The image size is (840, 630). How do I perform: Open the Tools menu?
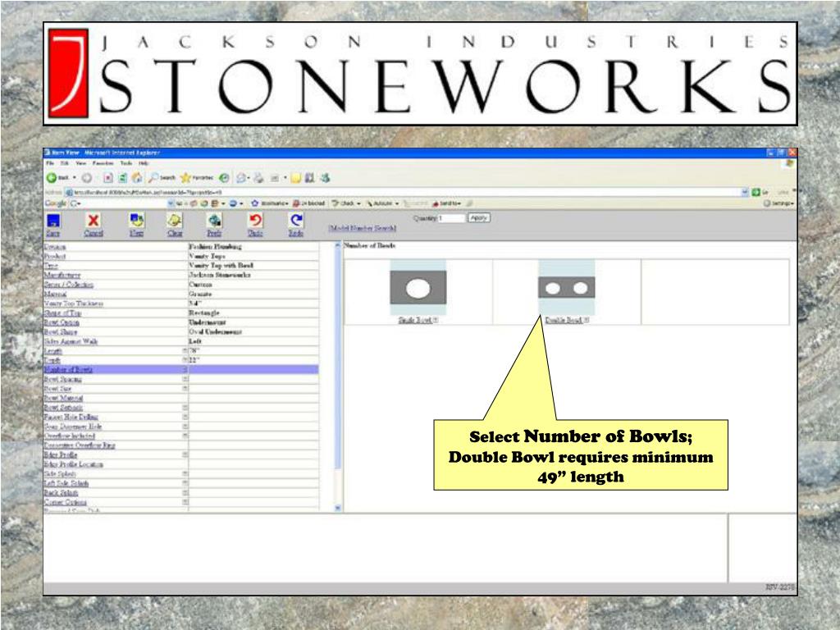pyautogui.click(x=126, y=163)
